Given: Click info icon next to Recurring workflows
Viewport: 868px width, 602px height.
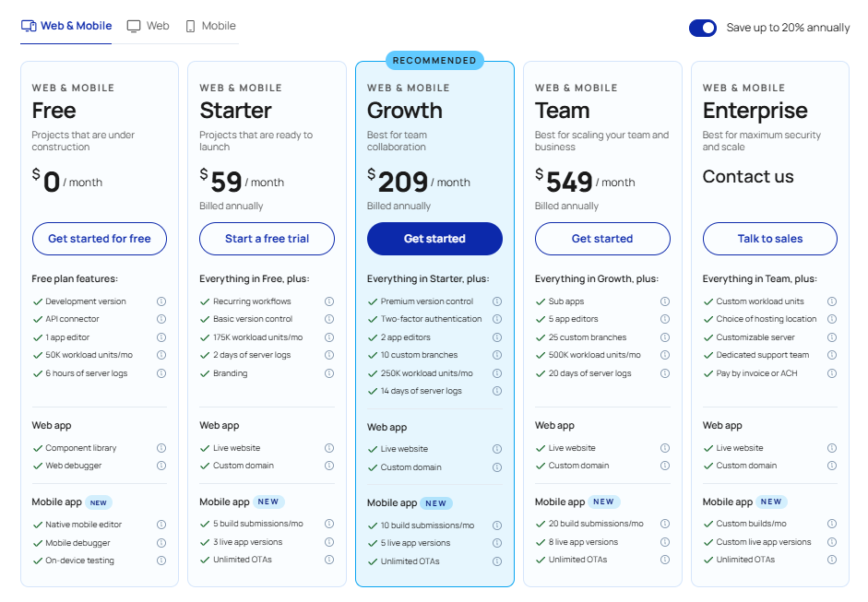Looking at the screenshot, I should 329,301.
